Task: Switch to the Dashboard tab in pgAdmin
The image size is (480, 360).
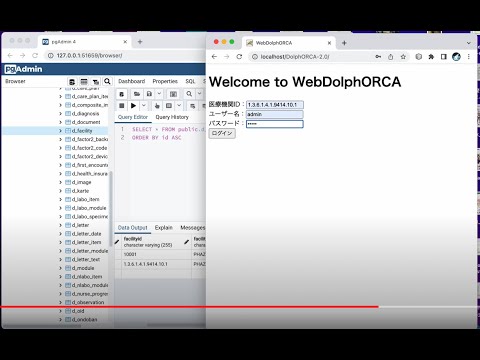Action: 132,81
